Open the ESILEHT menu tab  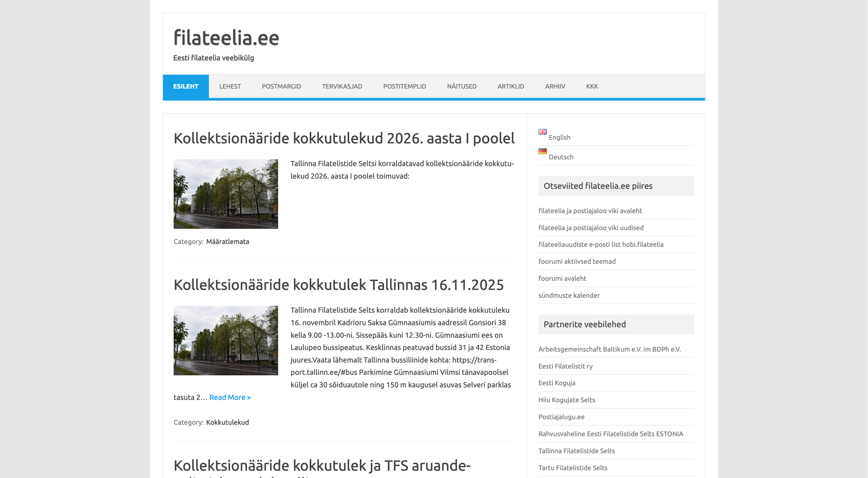tap(186, 86)
